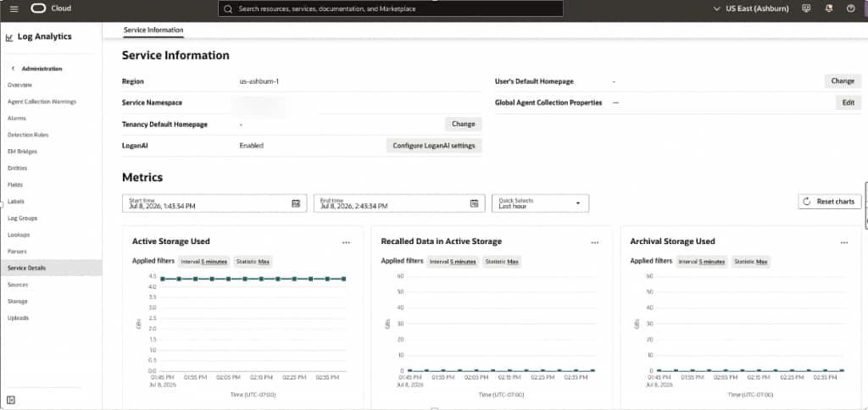
Task: Open Active Storage Used chart options menu
Action: (x=346, y=242)
